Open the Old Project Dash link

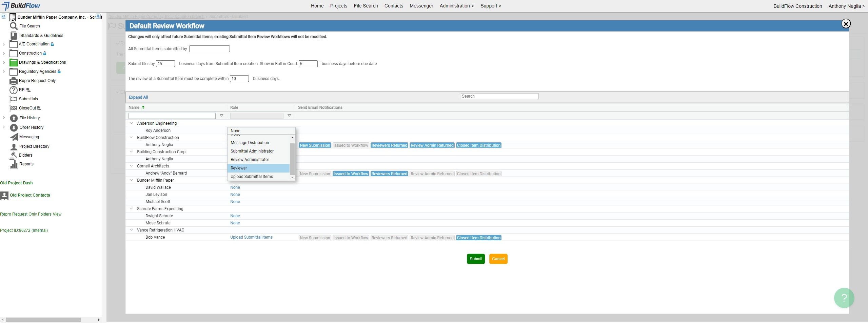click(x=16, y=183)
